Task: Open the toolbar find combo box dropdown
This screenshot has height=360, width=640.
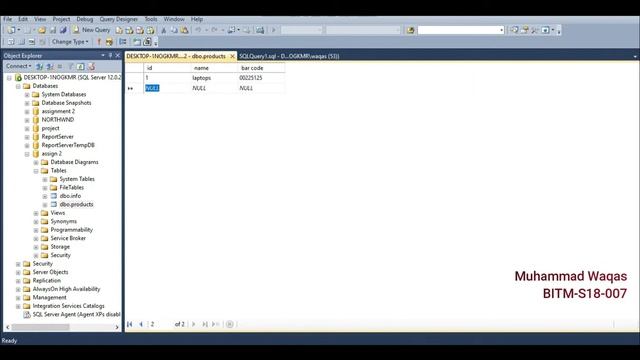Action: point(502,30)
